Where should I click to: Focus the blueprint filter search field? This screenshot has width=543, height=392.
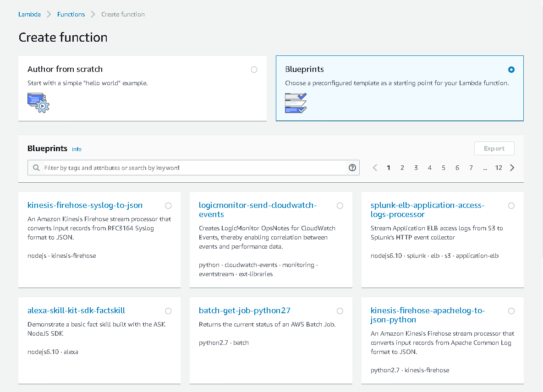coord(193,168)
